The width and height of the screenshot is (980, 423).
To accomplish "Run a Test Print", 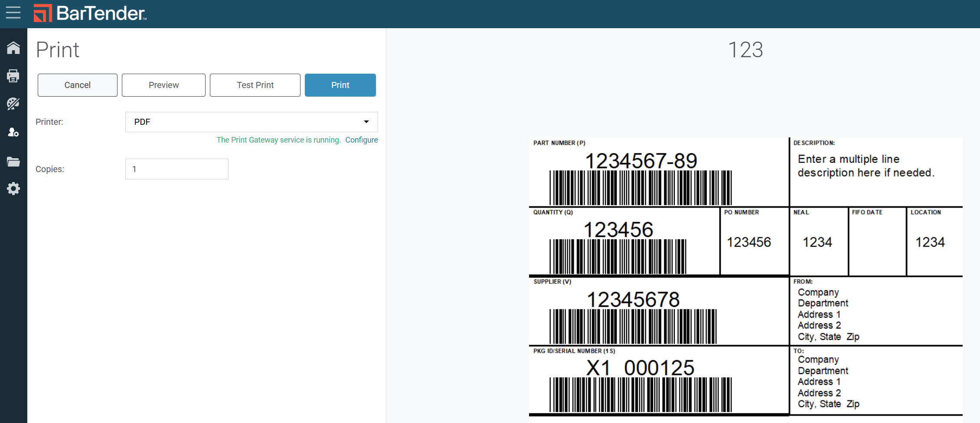I will (x=255, y=85).
